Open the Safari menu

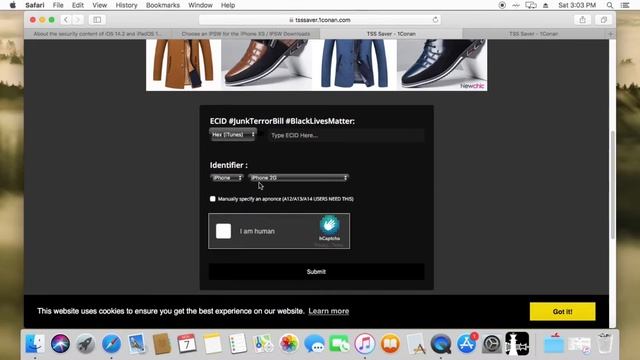tap(35, 5)
